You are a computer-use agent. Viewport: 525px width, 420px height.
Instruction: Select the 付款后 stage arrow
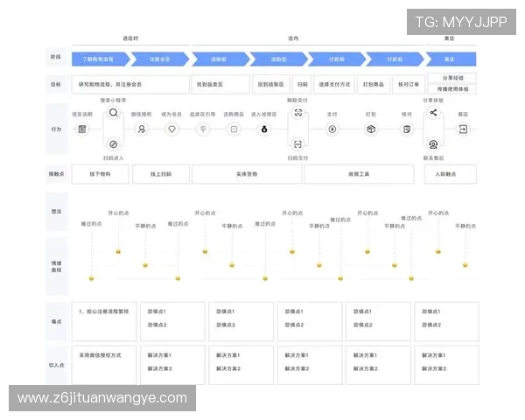395,59
